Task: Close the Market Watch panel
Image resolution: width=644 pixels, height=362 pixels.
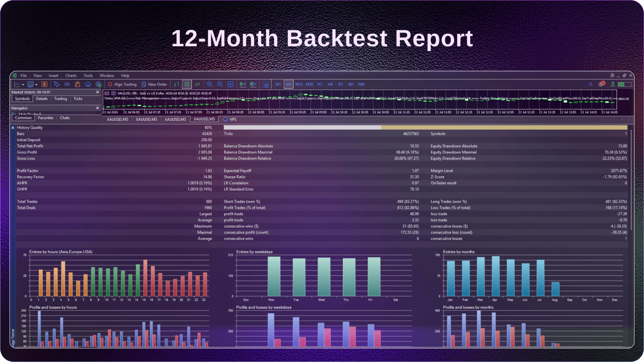Action: (x=98, y=92)
